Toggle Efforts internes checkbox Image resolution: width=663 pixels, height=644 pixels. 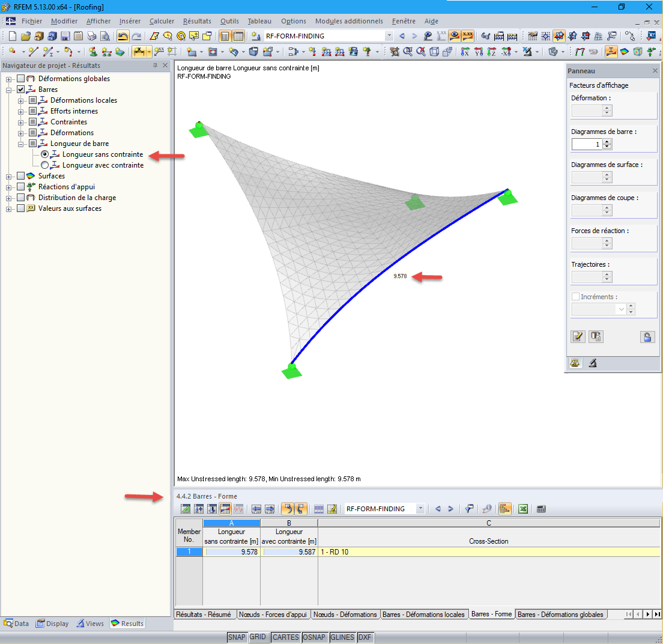coord(32,111)
